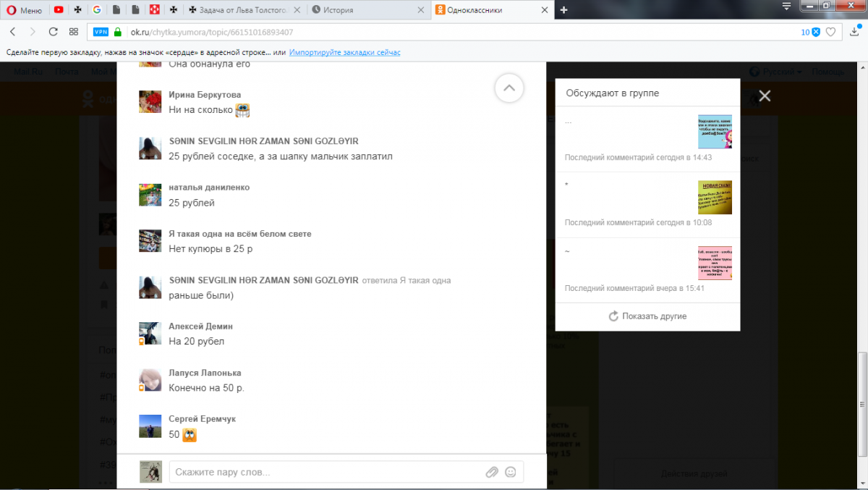Go forward in browser history
This screenshot has width=868, height=490.
[x=33, y=32]
